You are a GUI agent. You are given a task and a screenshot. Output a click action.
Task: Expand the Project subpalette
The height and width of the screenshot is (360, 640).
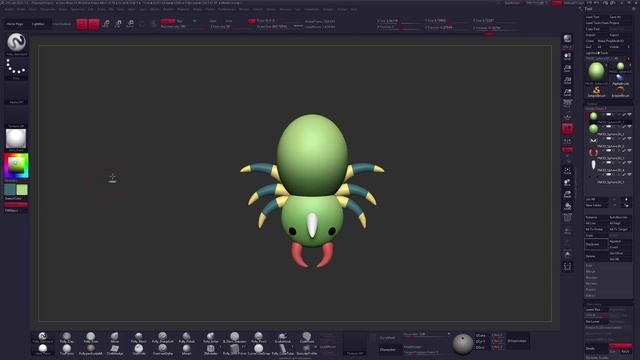pos(590,289)
